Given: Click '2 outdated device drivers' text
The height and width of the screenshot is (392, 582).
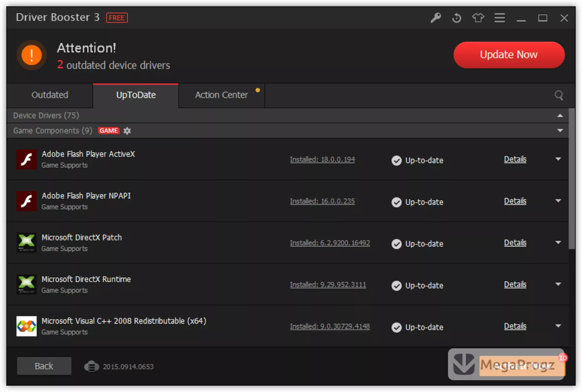Looking at the screenshot, I should 114,65.
